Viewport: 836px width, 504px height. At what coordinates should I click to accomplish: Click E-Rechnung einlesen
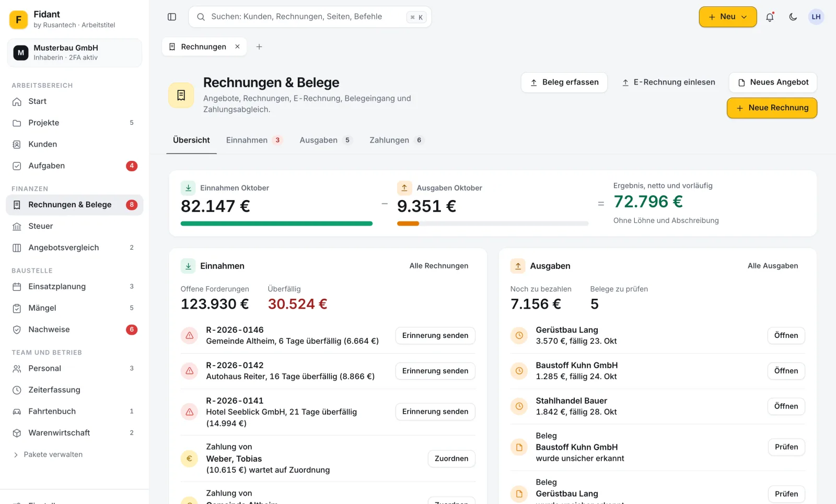pos(668,83)
